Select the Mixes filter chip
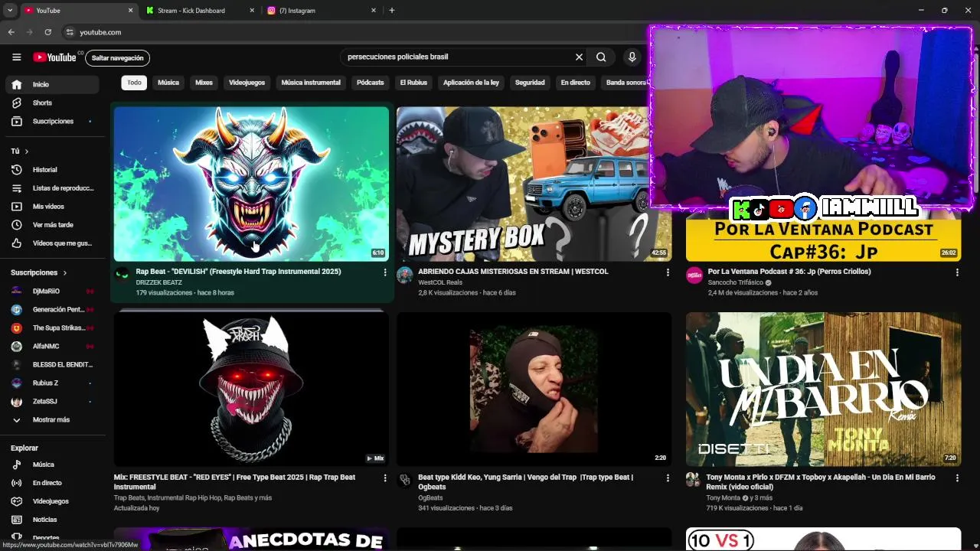Image resolution: width=980 pixels, height=551 pixels. 204,83
